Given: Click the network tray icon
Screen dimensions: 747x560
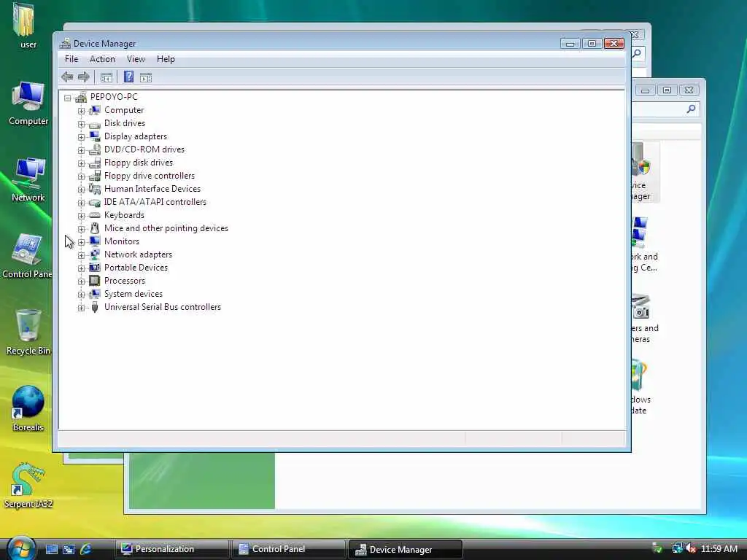Looking at the screenshot, I should point(677,548).
